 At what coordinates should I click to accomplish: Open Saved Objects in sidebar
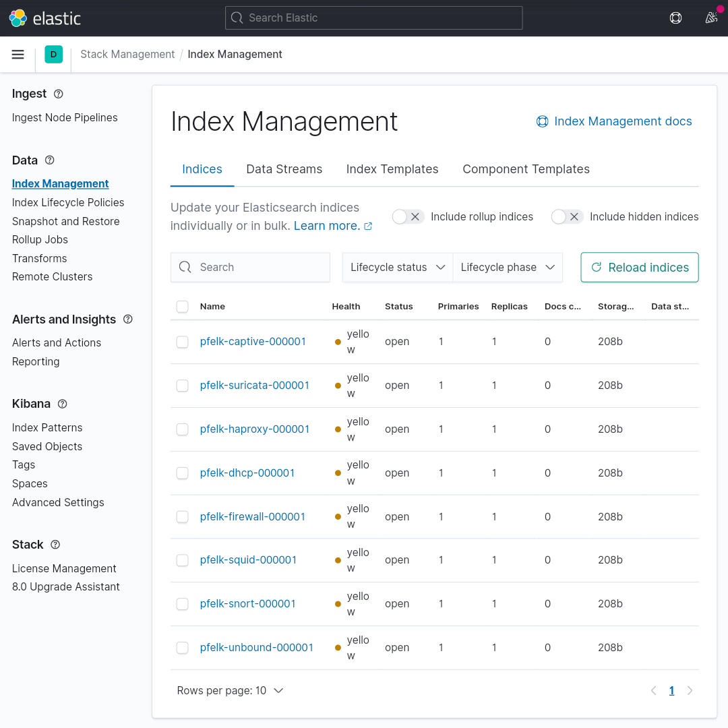(47, 446)
